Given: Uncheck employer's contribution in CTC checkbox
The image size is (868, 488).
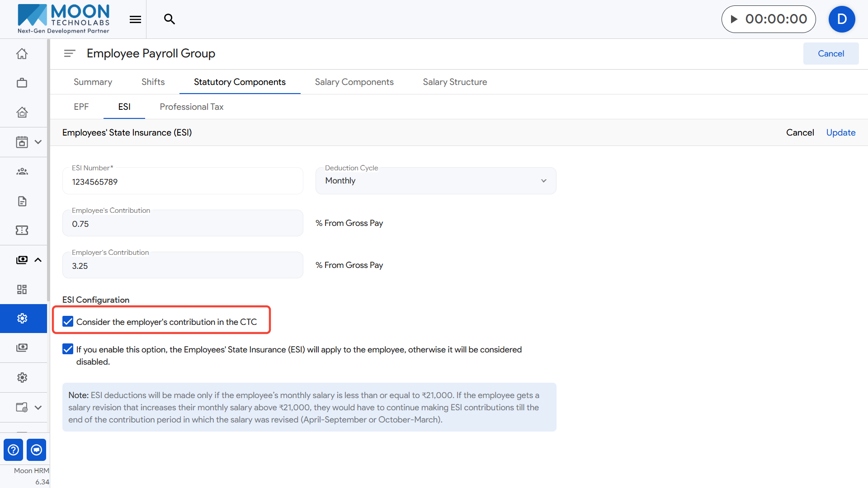Looking at the screenshot, I should pos(68,322).
